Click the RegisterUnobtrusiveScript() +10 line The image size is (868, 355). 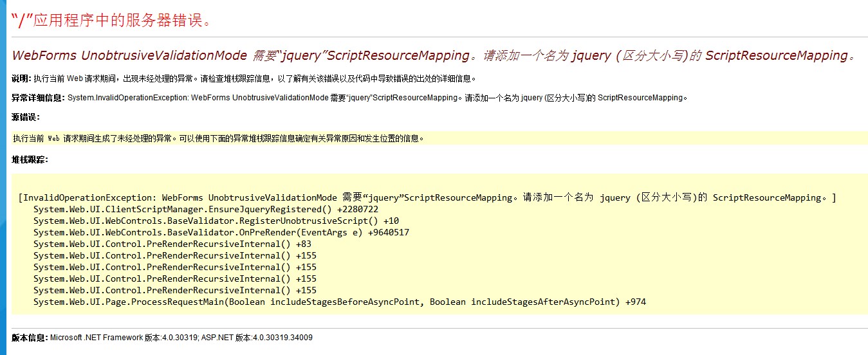[216, 221]
